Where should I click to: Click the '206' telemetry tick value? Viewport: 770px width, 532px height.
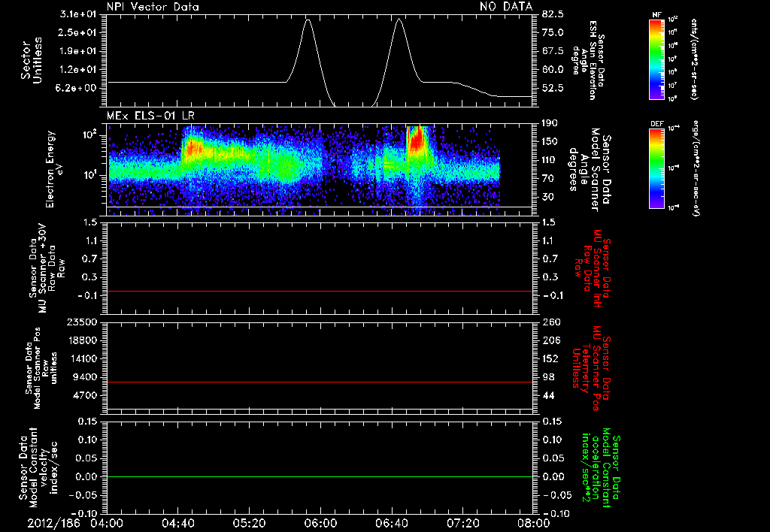click(550, 340)
